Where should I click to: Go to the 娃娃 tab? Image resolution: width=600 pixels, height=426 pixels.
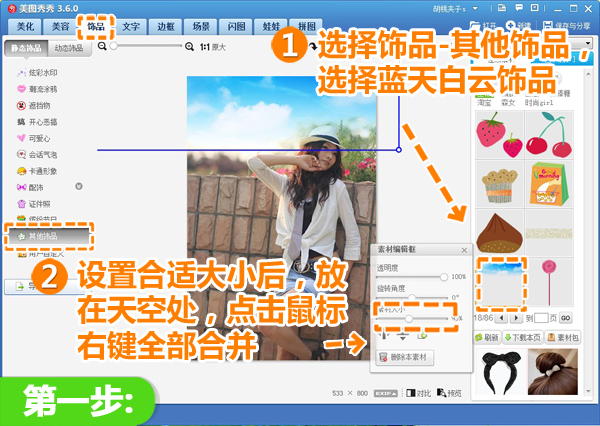(271, 27)
